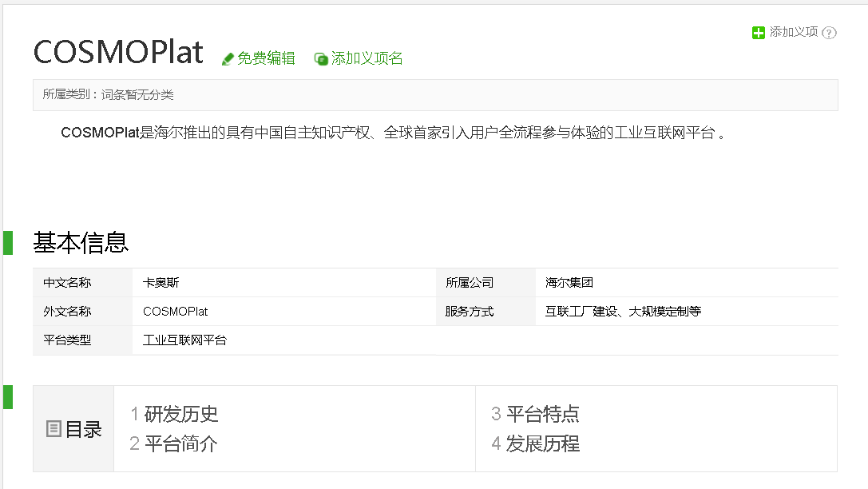Click the 中文名称 label cell
Viewport: 868px width, 489px height.
(82, 282)
